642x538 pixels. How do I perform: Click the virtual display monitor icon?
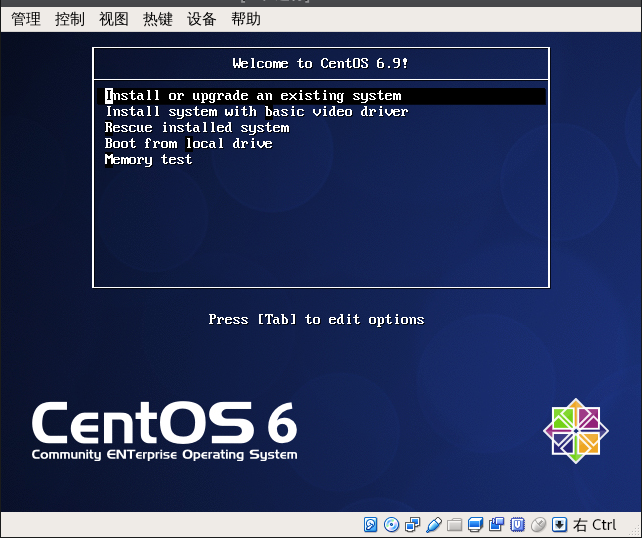475,524
